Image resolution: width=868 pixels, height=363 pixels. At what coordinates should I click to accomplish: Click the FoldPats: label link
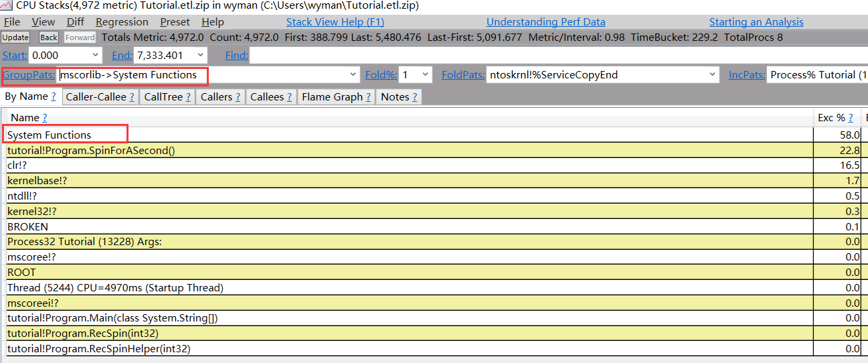(x=463, y=75)
